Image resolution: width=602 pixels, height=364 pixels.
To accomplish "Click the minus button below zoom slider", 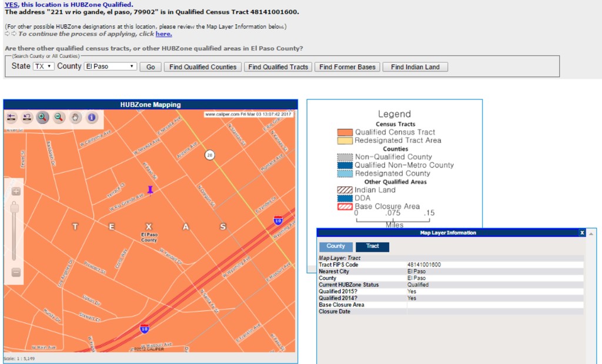I will 16,272.
